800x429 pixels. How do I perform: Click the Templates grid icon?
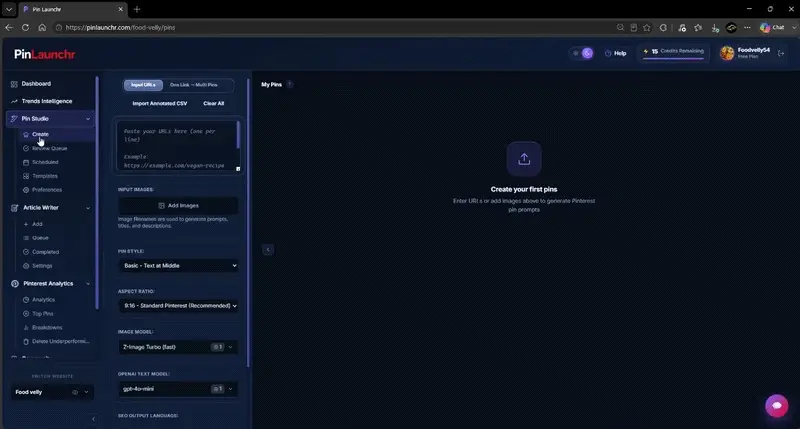(26, 176)
